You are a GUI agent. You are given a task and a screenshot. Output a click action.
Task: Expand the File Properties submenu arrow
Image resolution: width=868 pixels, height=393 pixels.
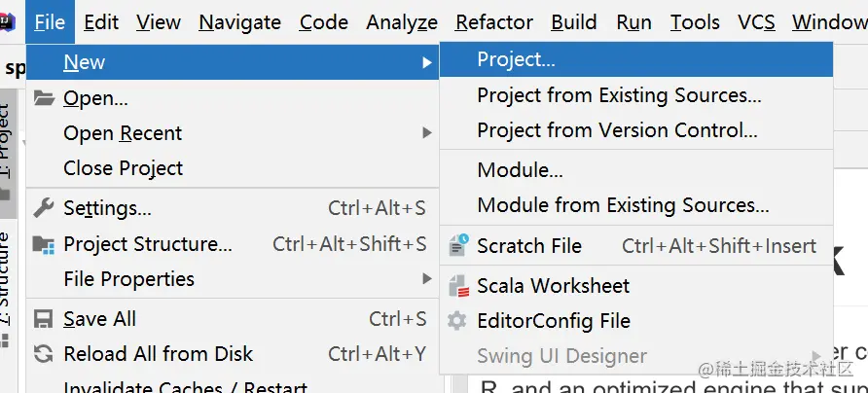[426, 279]
